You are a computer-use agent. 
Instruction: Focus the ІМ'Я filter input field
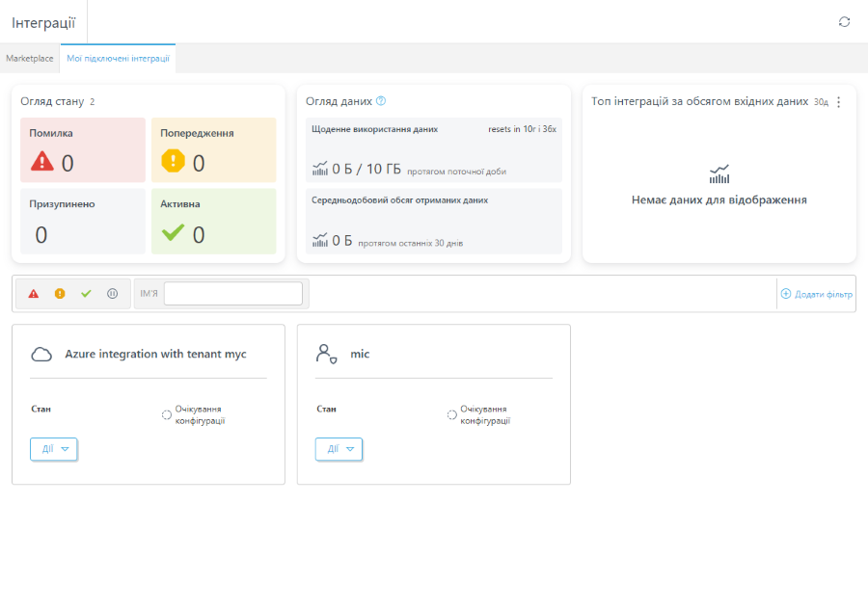point(233,293)
